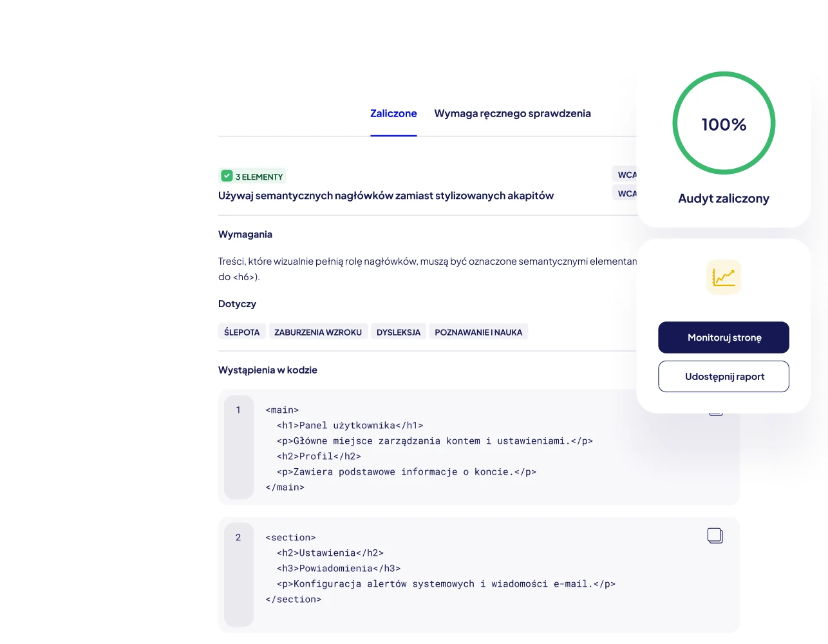Viewport: 828px width, 644px height.
Task: Select the 100% audit score circle
Action: [x=724, y=123]
